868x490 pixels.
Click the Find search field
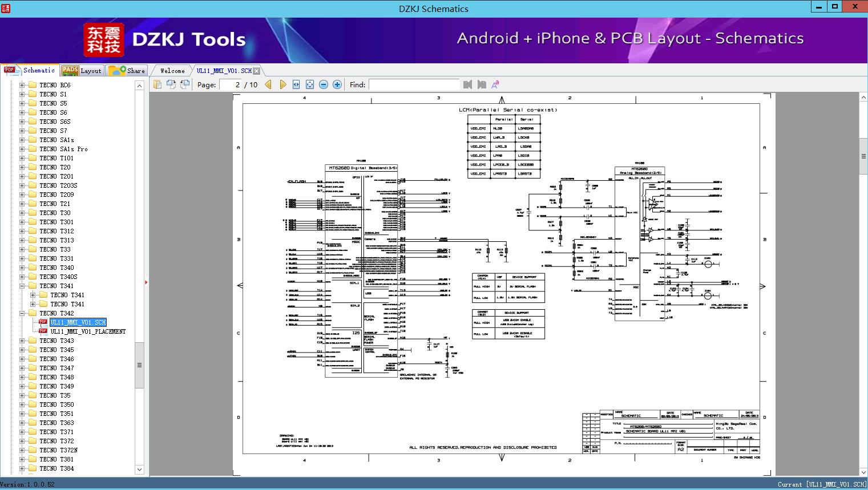pos(414,84)
